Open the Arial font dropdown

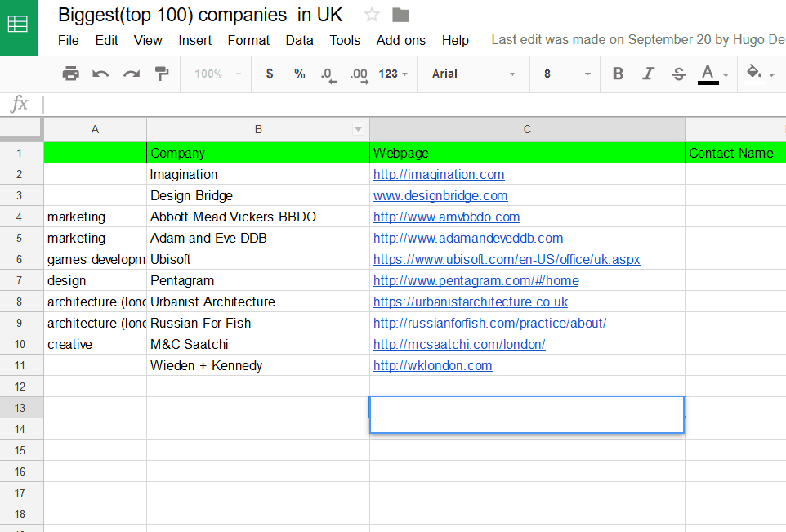tap(473, 74)
